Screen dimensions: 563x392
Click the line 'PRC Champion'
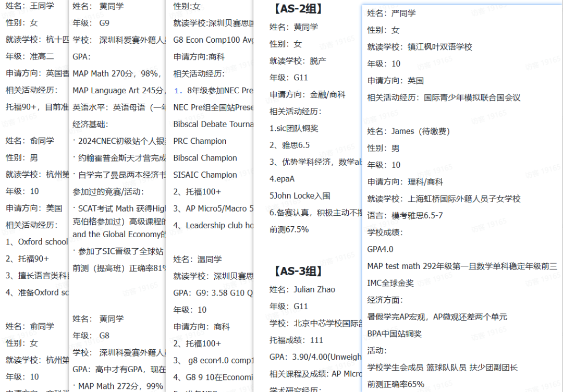pyautogui.click(x=200, y=141)
